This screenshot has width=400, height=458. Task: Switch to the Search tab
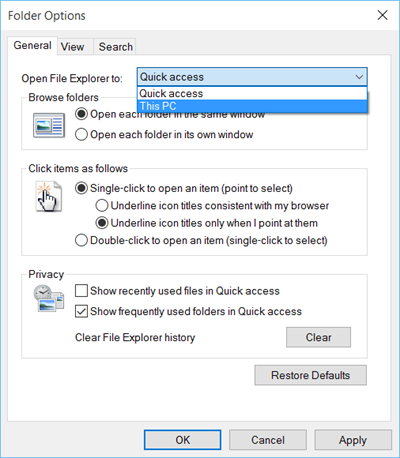[115, 47]
